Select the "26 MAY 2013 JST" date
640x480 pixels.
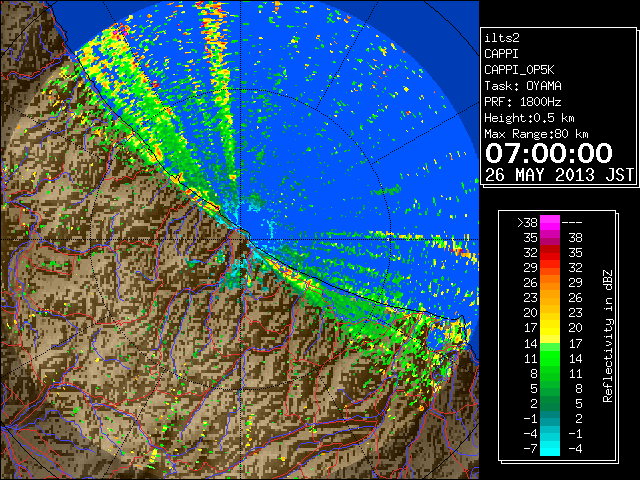(559, 175)
